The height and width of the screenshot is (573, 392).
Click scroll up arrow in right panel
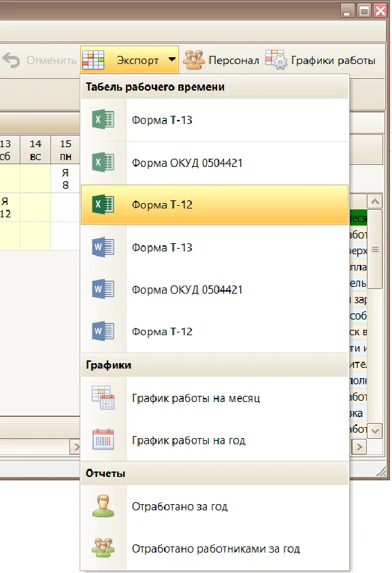(375, 202)
